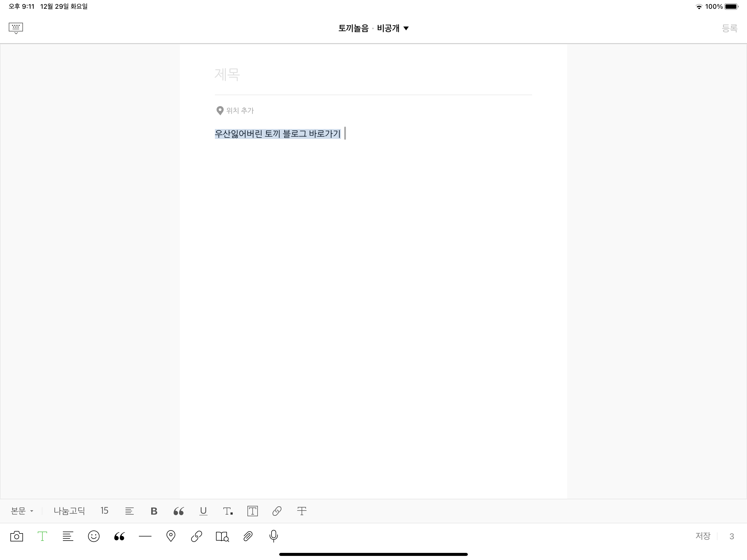Image resolution: width=747 pixels, height=560 pixels.
Task: Insert an emoji sticker with smiley icon
Action: tap(94, 536)
